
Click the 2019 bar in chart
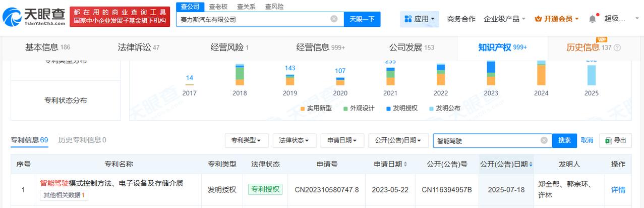(x=290, y=79)
